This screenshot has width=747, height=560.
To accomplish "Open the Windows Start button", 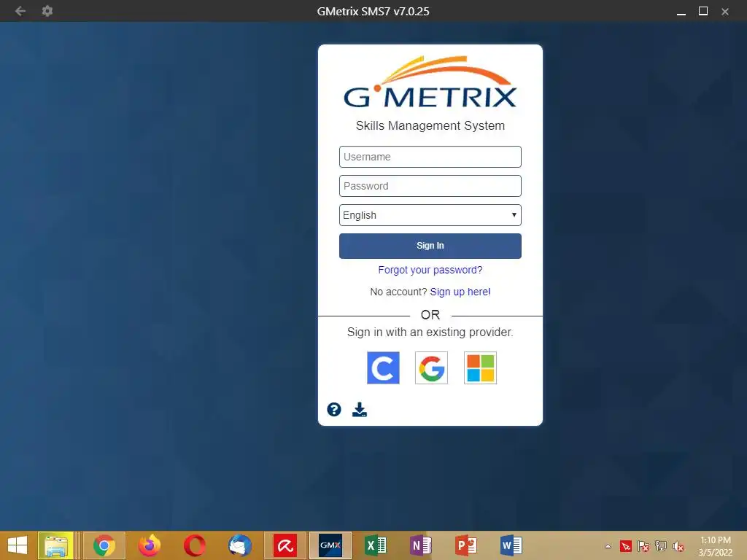I will [18, 545].
